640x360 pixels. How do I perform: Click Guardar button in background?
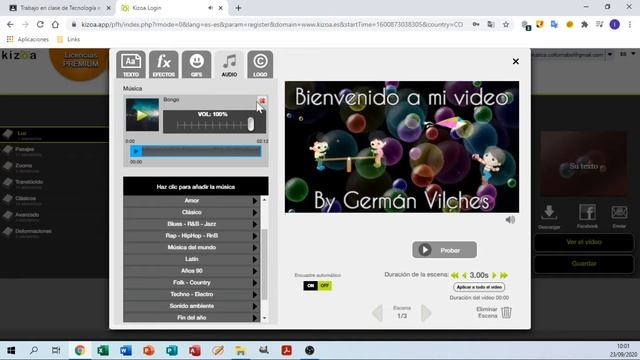[584, 264]
